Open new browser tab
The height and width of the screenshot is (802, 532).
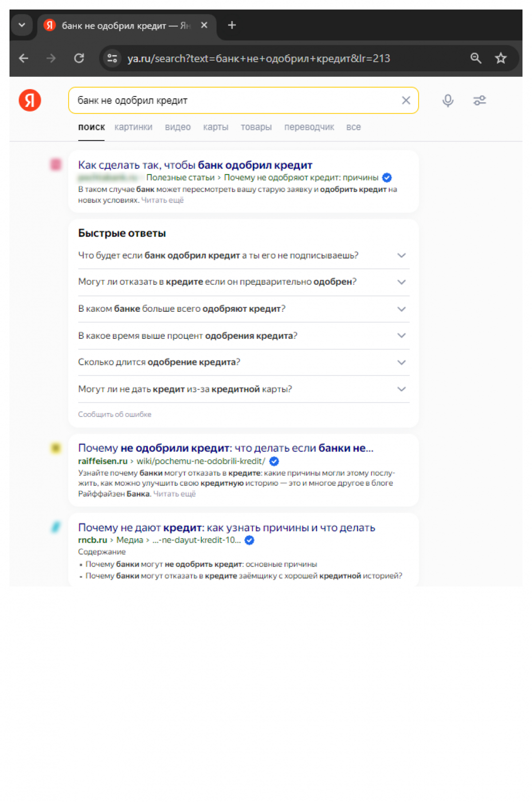232,25
